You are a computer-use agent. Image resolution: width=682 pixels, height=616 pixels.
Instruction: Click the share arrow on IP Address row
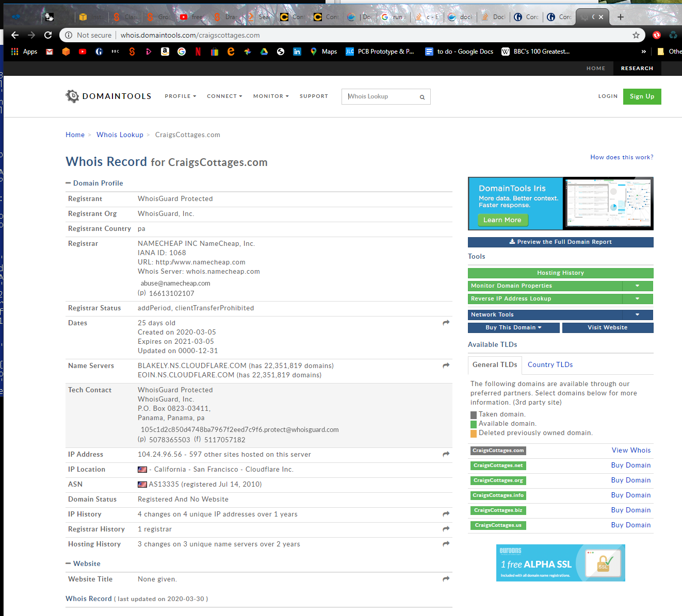446,454
